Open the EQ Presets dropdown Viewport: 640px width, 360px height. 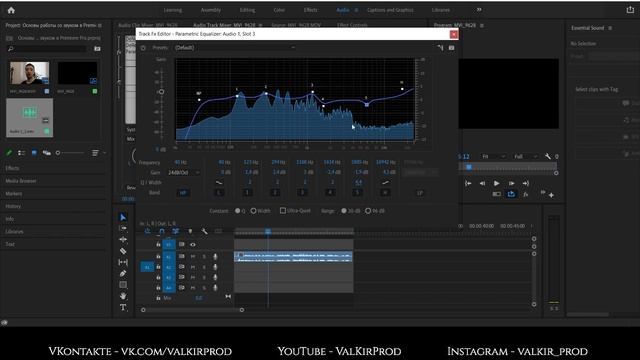pos(235,48)
